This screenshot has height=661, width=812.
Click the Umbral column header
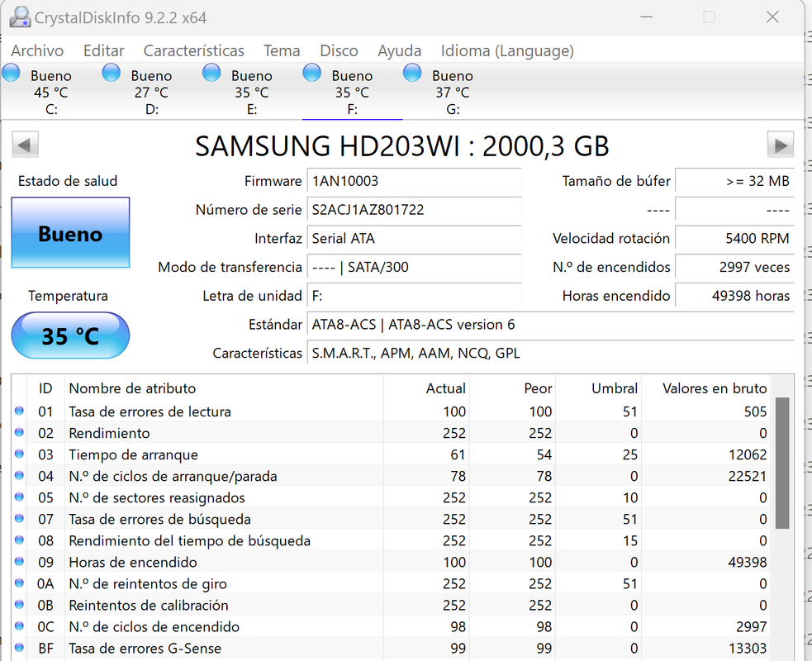click(598, 388)
